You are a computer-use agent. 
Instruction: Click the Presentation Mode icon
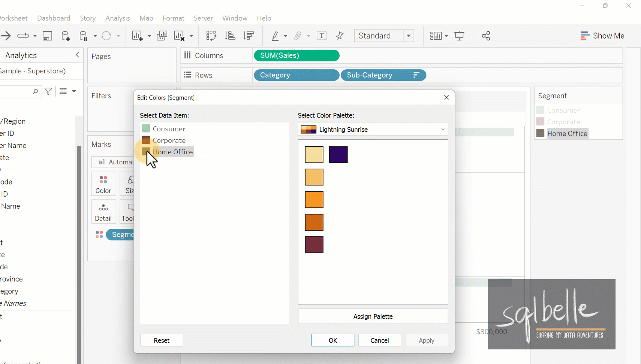click(x=460, y=36)
